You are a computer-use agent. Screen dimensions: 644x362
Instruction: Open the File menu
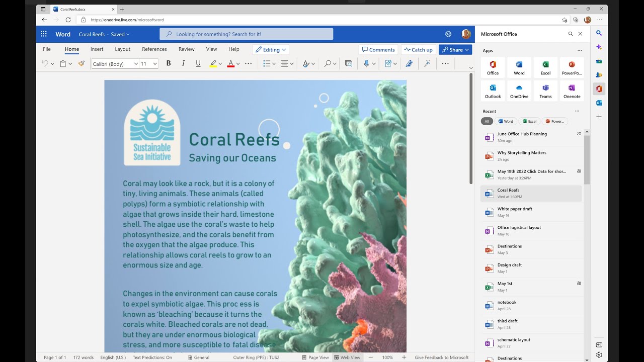pos(47,49)
